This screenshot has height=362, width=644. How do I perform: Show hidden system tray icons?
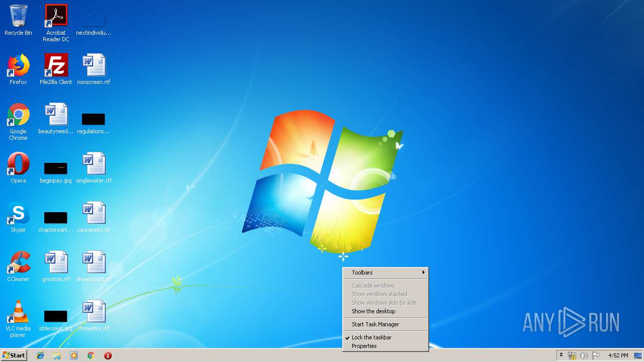[561, 355]
